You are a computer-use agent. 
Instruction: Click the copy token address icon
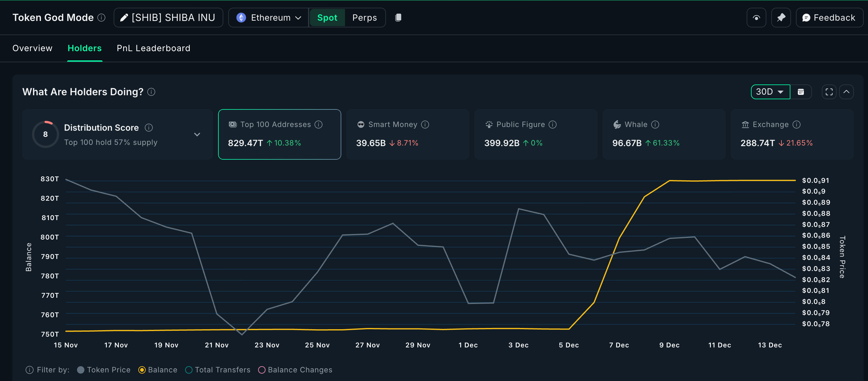pos(398,18)
